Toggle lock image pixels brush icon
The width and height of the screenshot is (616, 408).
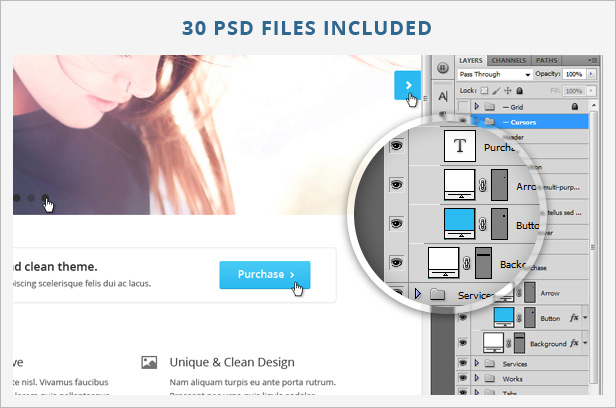click(496, 91)
